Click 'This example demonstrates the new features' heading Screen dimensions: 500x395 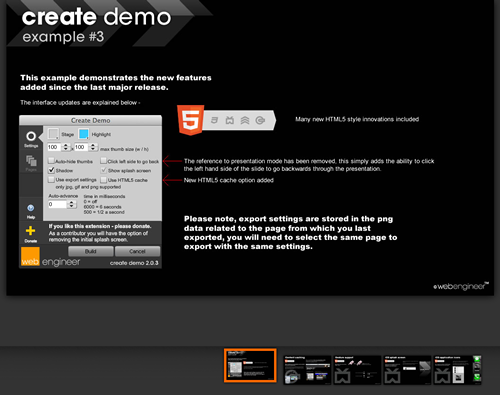[116, 82]
